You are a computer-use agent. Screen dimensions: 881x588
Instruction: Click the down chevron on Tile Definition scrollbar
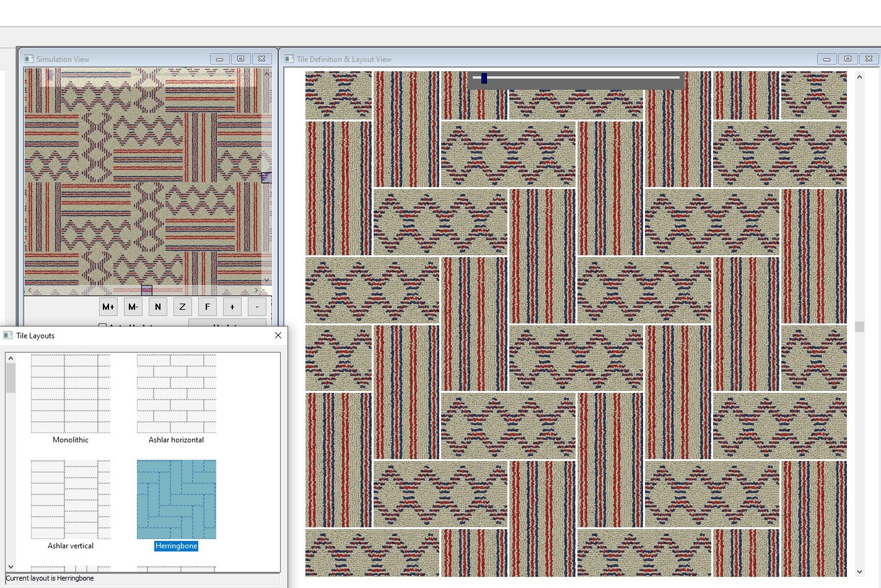[859, 571]
